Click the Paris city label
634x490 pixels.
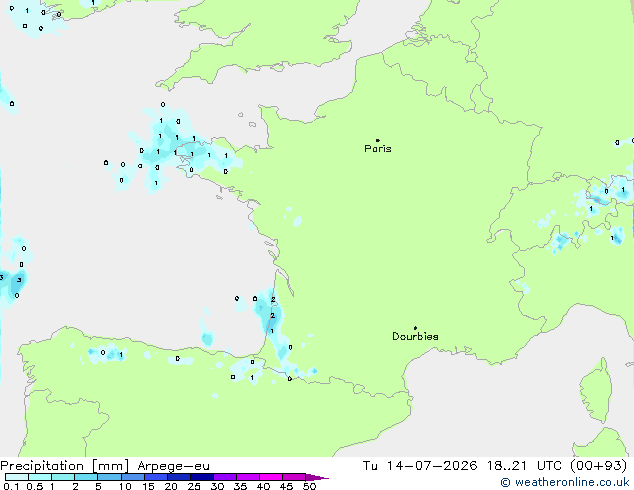pyautogui.click(x=378, y=149)
